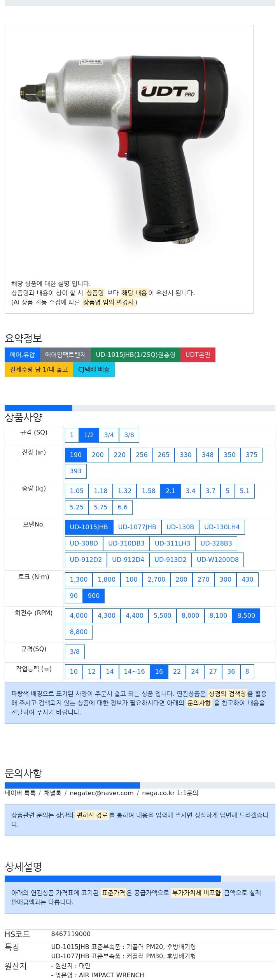Select the 393 mm length option
The width and height of the screenshot is (280, 980).
(x=76, y=471)
